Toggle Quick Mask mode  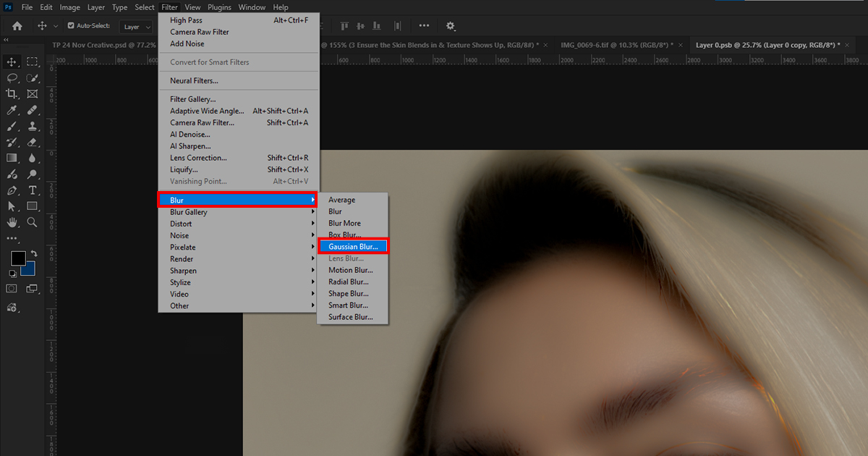click(12, 288)
